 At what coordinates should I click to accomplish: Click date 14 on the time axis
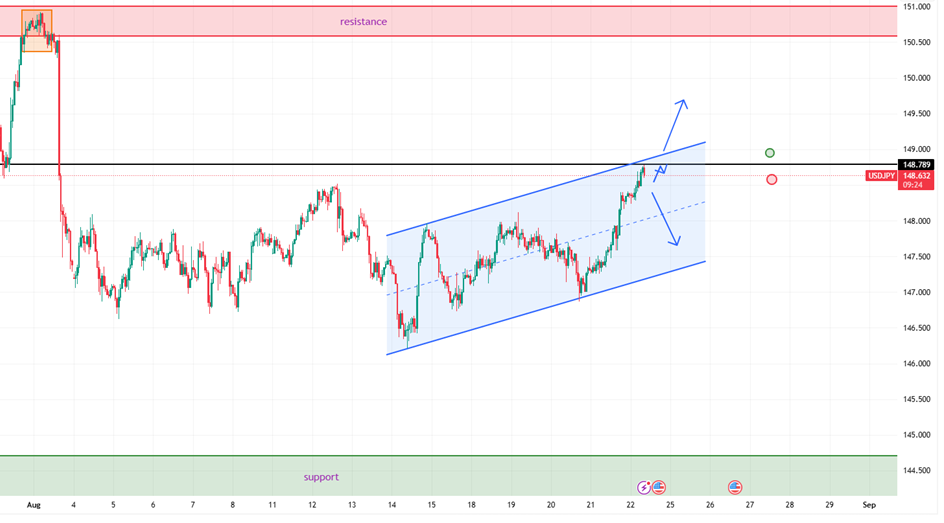click(x=392, y=505)
